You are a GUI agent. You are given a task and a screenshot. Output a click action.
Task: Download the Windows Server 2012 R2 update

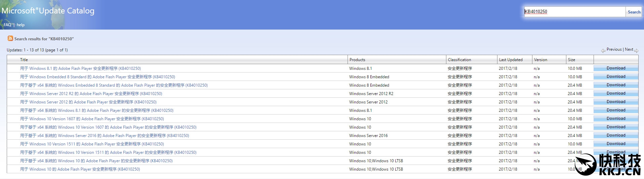[x=615, y=93]
